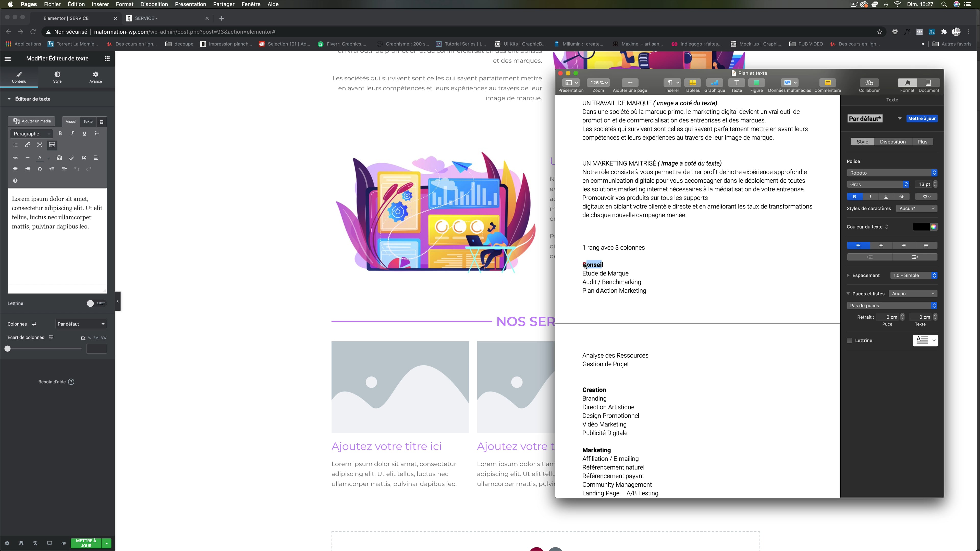Screen dimensions: 980x551
Task: Toggle Lettrine switch in Elementor panel
Action: pyautogui.click(x=96, y=304)
